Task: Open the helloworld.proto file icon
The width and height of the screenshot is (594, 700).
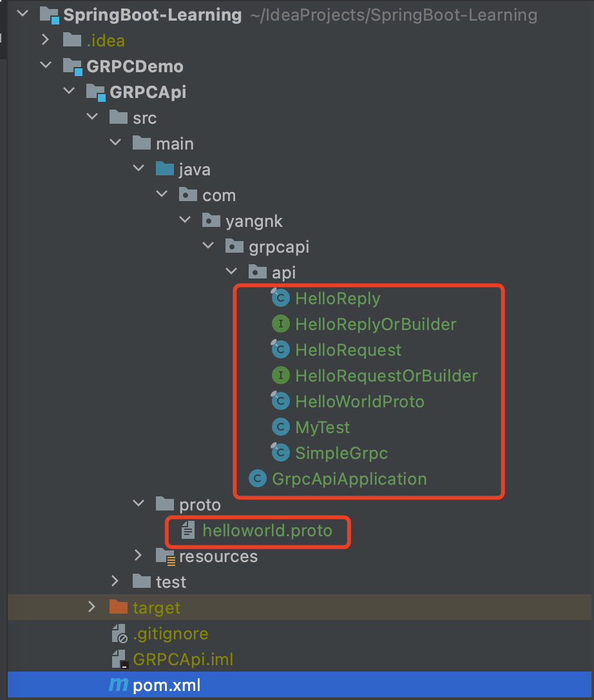Action: click(187, 531)
